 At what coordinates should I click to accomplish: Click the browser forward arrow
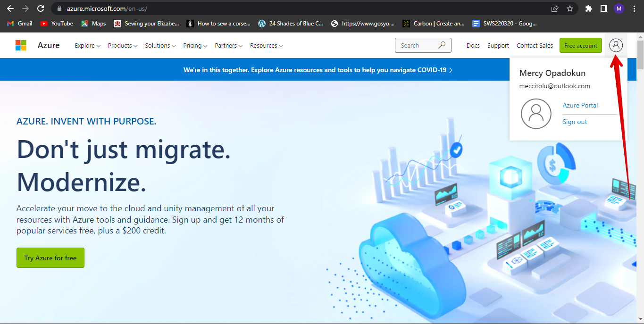click(25, 8)
